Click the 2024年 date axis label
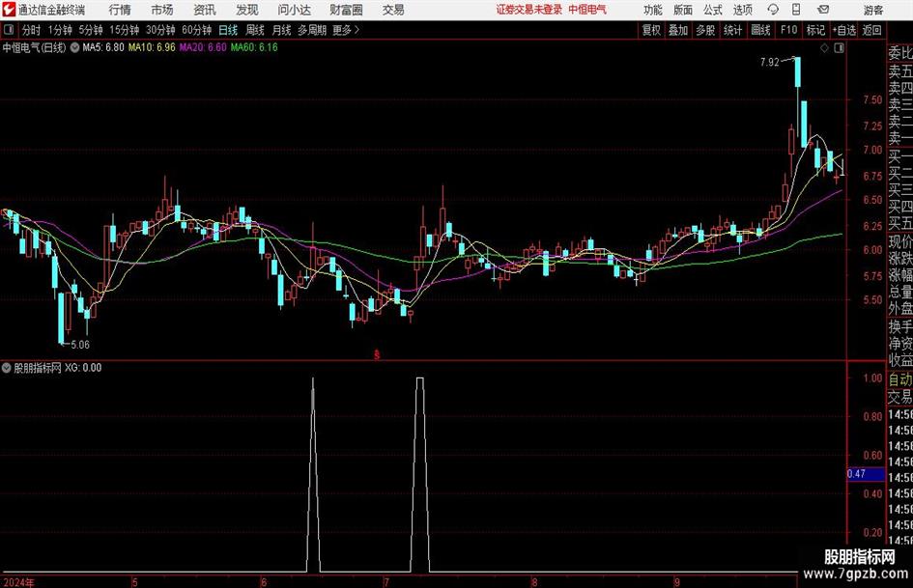Viewport: 913px width, 588px height. (18, 582)
